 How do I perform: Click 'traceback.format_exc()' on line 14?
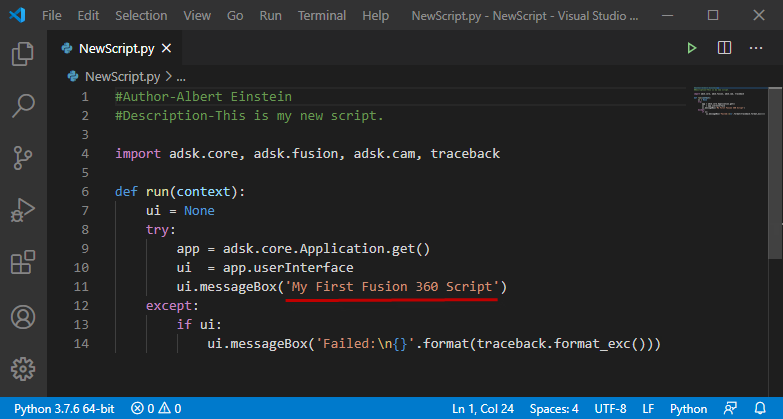click(564, 344)
